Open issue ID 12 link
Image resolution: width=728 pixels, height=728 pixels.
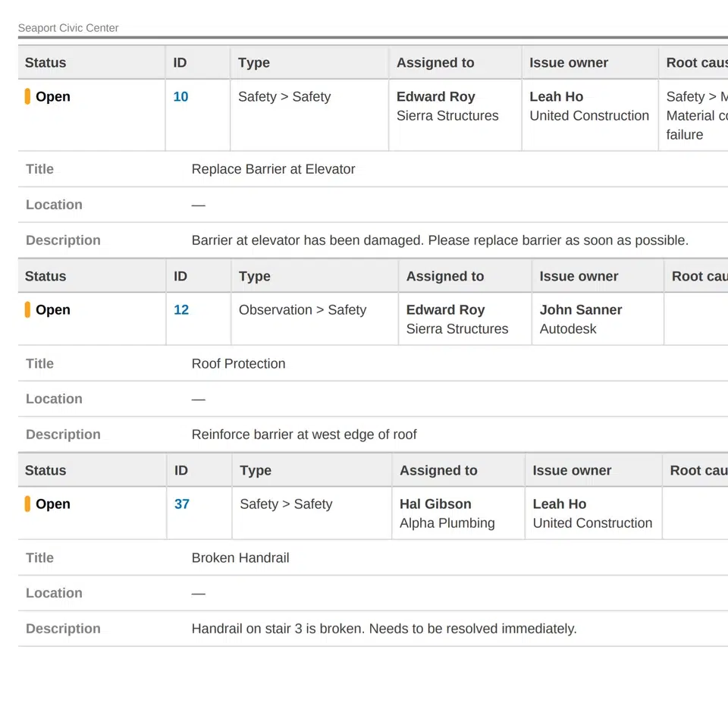(x=181, y=310)
